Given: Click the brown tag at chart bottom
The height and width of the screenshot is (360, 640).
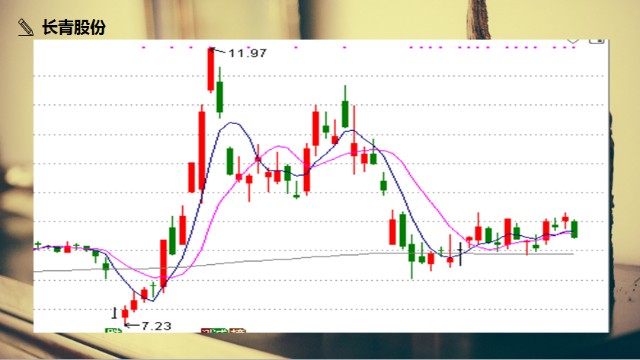Looking at the screenshot, I should pyautogui.click(x=237, y=330).
